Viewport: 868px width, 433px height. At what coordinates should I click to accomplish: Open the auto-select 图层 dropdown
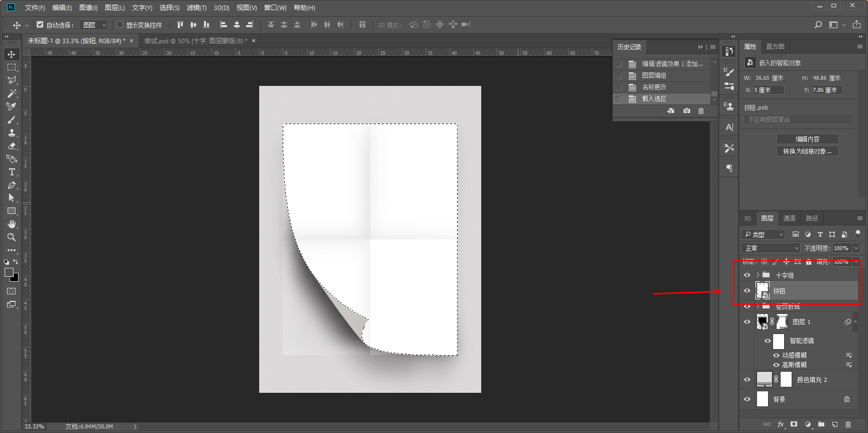[94, 25]
